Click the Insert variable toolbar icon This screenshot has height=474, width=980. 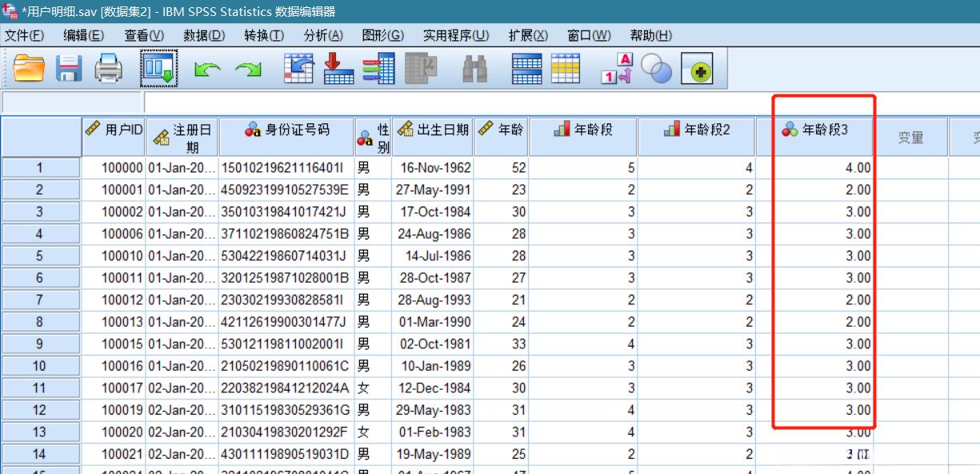coord(566,69)
